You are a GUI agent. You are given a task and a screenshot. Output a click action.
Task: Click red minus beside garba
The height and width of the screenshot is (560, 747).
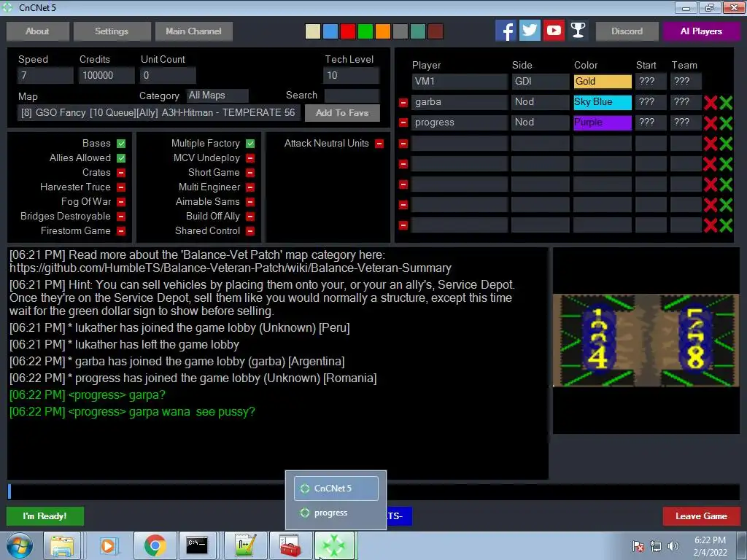403,102
